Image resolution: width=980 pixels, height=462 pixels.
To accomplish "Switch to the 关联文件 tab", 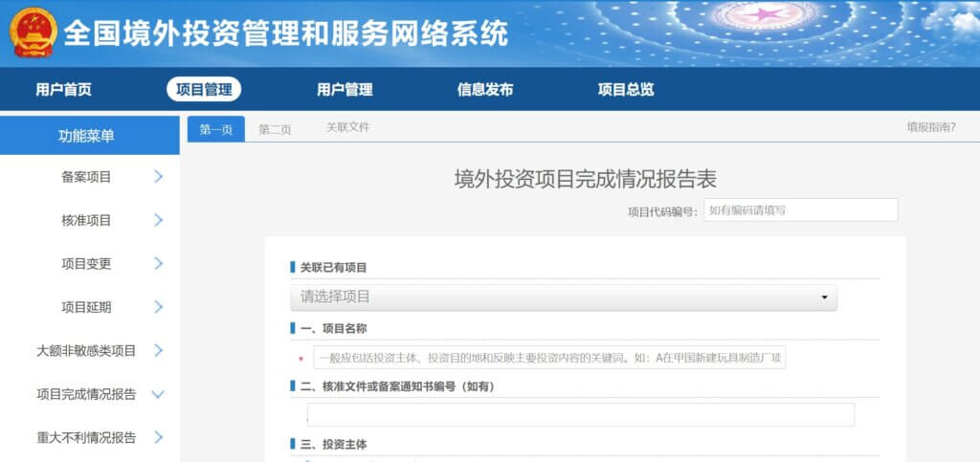I will [x=347, y=127].
